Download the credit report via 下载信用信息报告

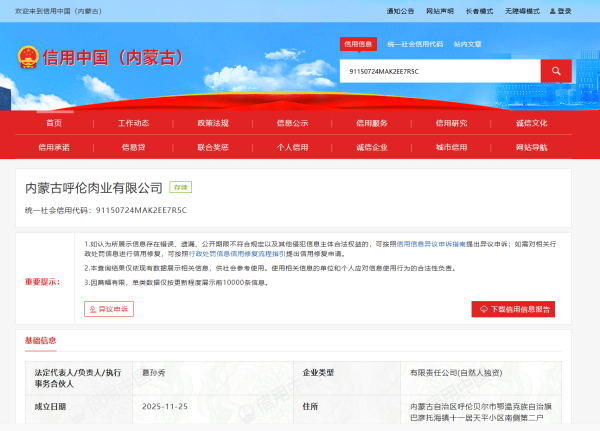[513, 309]
